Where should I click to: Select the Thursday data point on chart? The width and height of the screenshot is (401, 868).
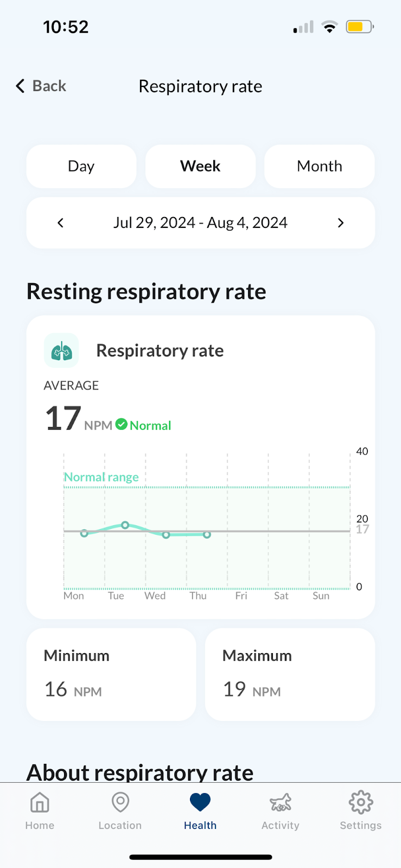[x=207, y=534]
